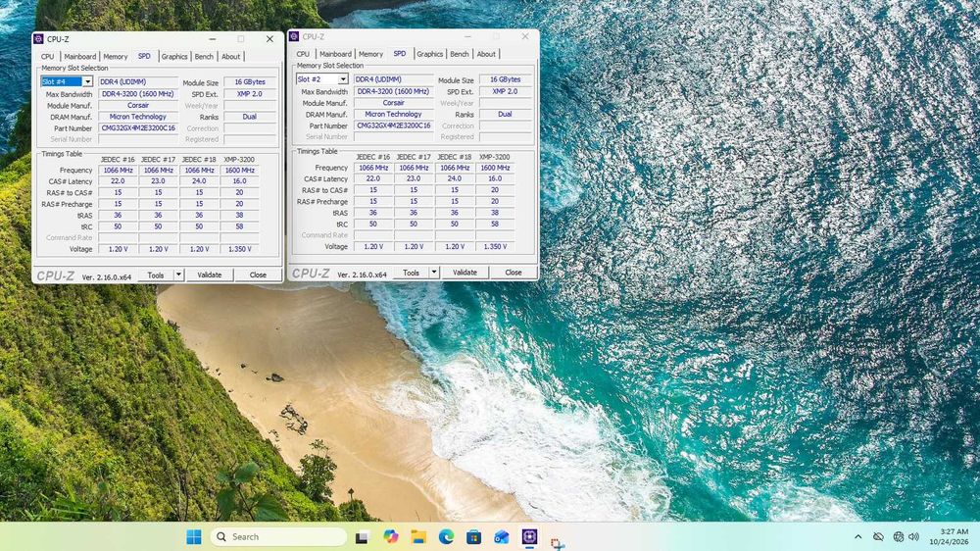Open Mainboard tab in right CPU-Z window
Viewport: 980px width, 551px height.
[x=335, y=54]
